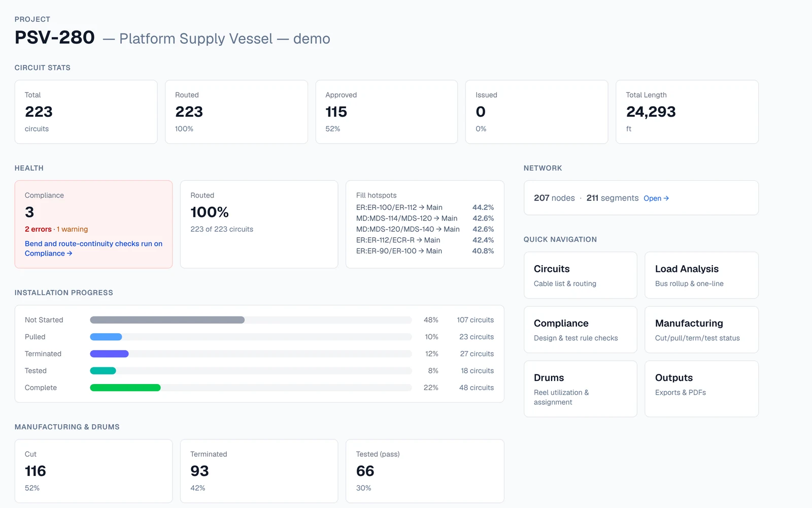Click the Cut 116 manufacturing card
This screenshot has height=508, width=812.
93,471
